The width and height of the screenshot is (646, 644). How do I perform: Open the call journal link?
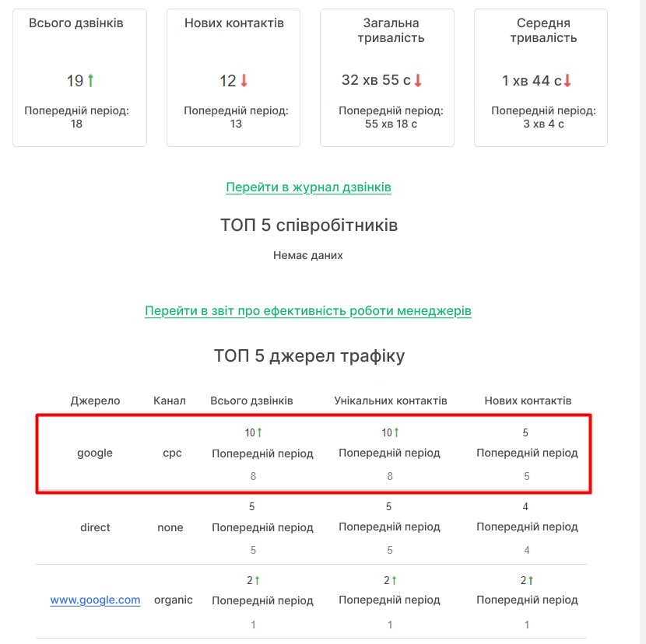(x=308, y=187)
